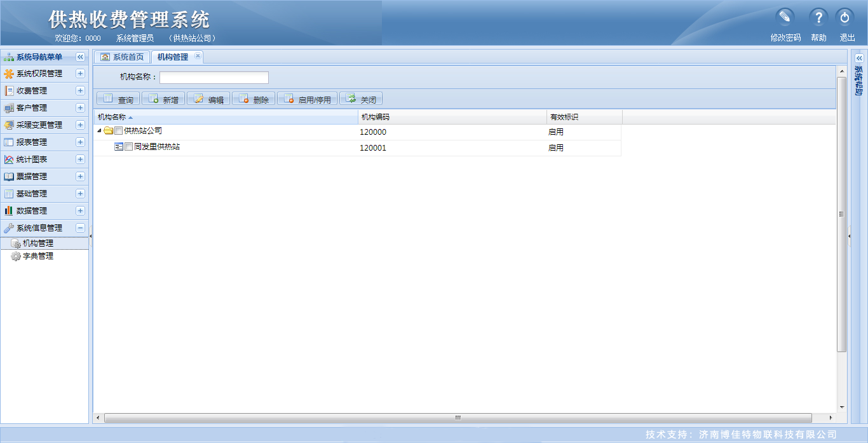Image resolution: width=868 pixels, height=443 pixels.
Task: Open 字典管理 in the sidebar
Action: (38, 256)
